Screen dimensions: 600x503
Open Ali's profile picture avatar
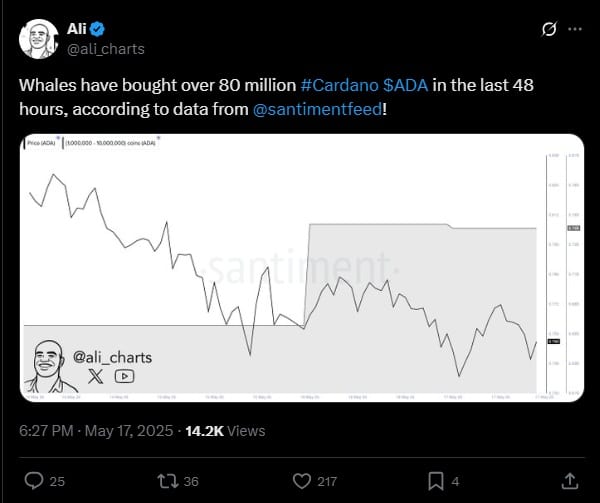(x=38, y=40)
